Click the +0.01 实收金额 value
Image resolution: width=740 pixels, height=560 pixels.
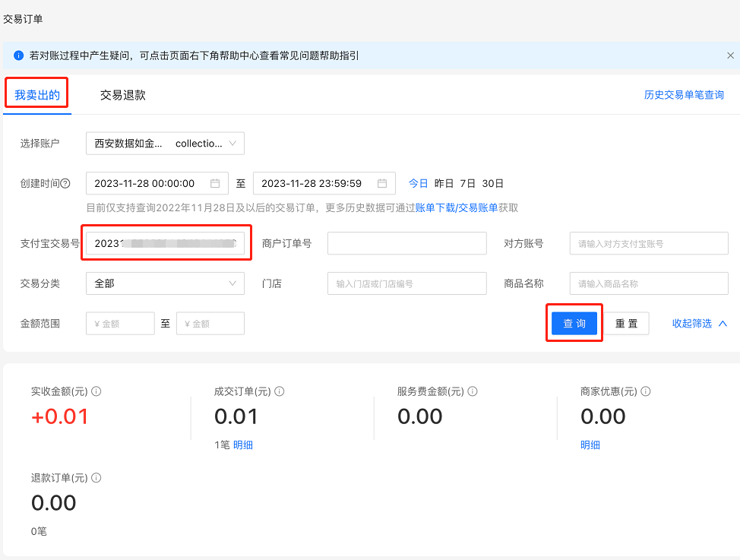click(x=60, y=416)
